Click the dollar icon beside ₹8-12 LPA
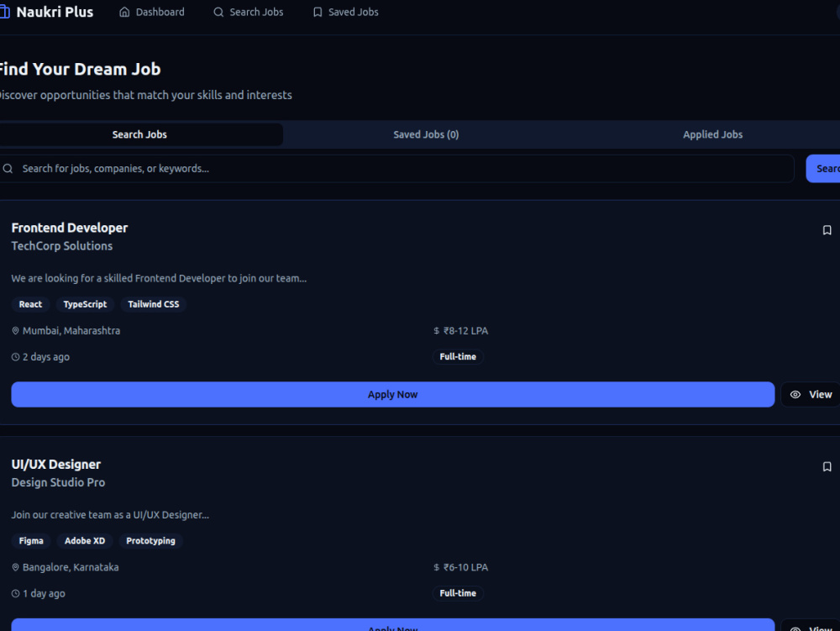 point(436,331)
